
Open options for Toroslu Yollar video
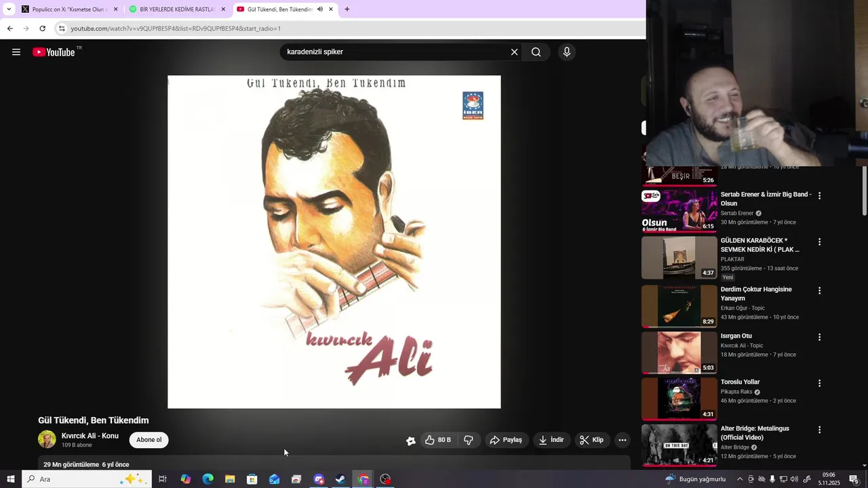(819, 383)
